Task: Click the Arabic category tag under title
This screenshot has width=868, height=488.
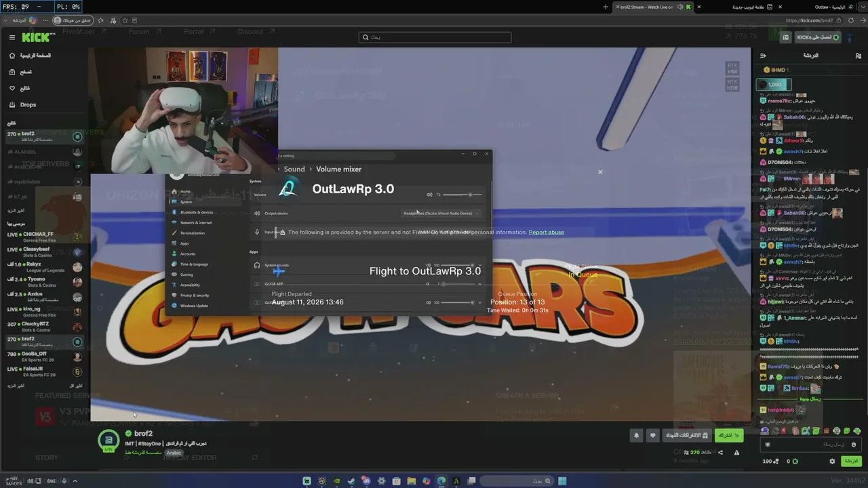Action: click(174, 453)
